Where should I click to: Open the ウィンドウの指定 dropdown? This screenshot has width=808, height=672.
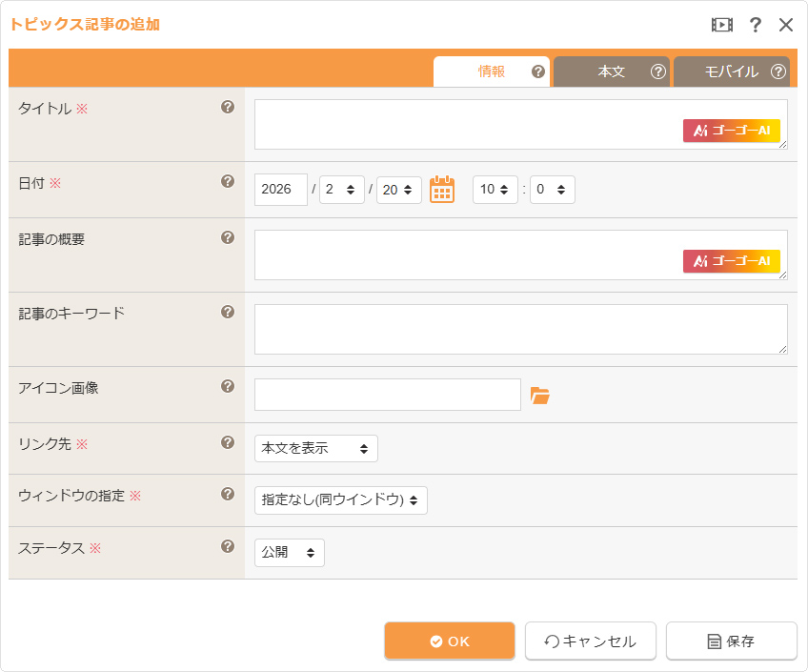point(340,500)
